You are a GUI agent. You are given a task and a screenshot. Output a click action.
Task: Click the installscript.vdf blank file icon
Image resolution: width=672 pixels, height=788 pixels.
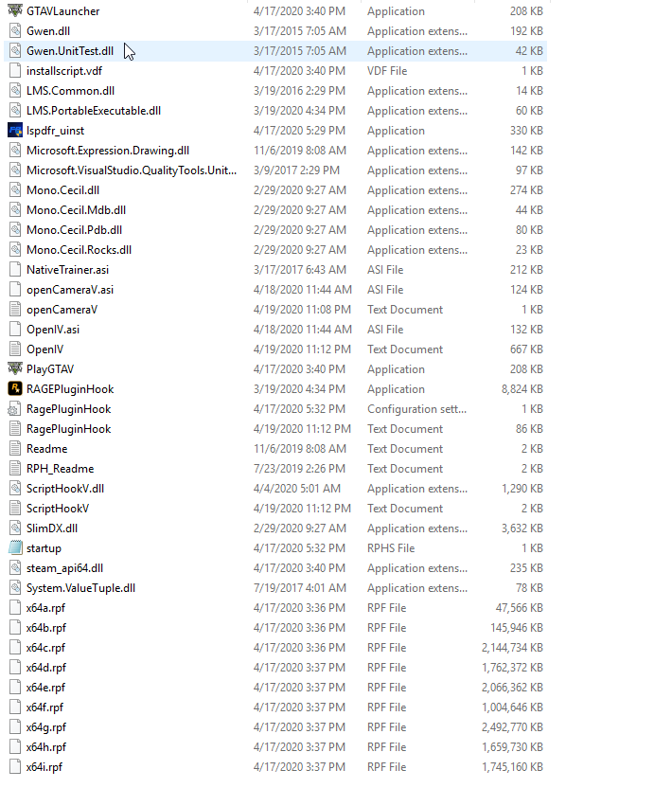[x=15, y=71]
